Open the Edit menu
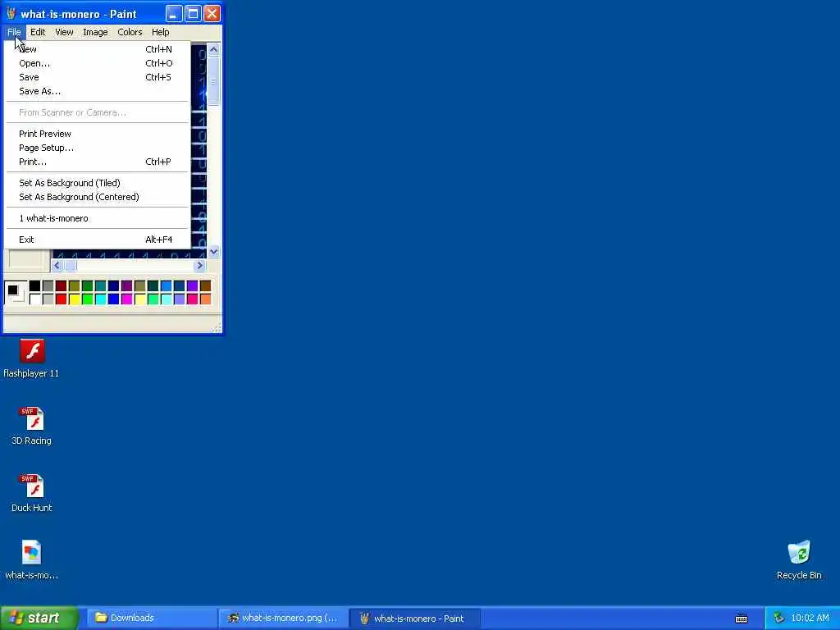 coord(38,32)
